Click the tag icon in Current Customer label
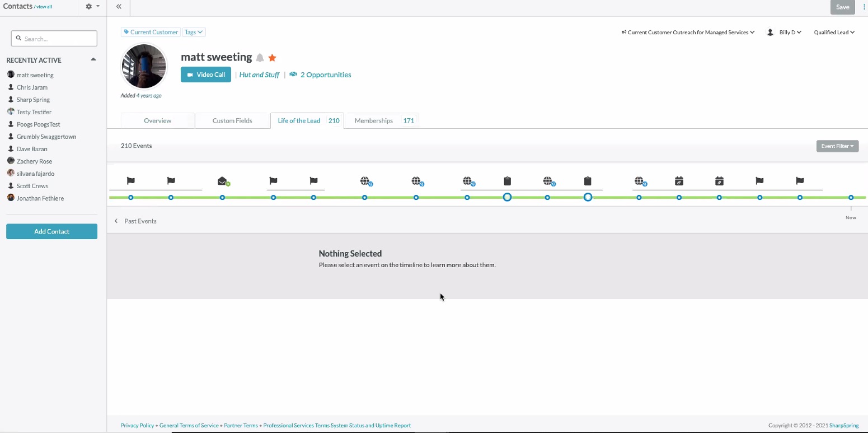 coord(126,32)
